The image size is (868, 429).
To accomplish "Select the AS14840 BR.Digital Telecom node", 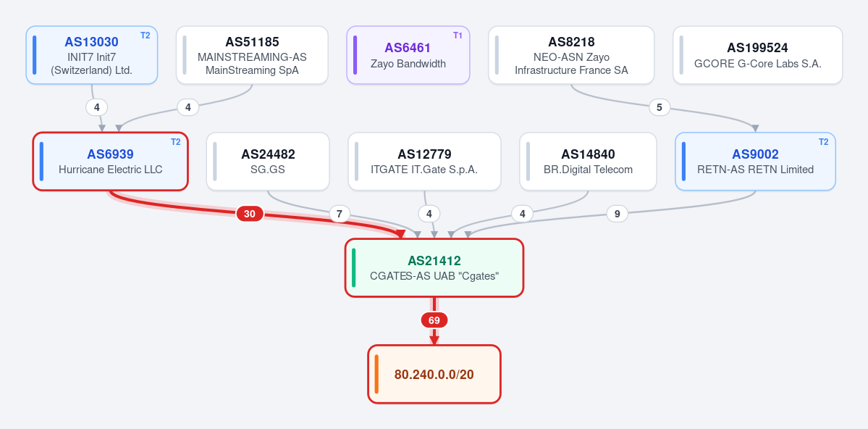I will (x=588, y=162).
